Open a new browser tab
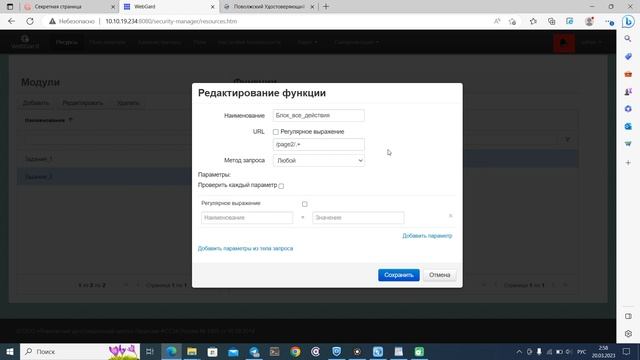The height and width of the screenshot is (360, 640). click(x=326, y=7)
